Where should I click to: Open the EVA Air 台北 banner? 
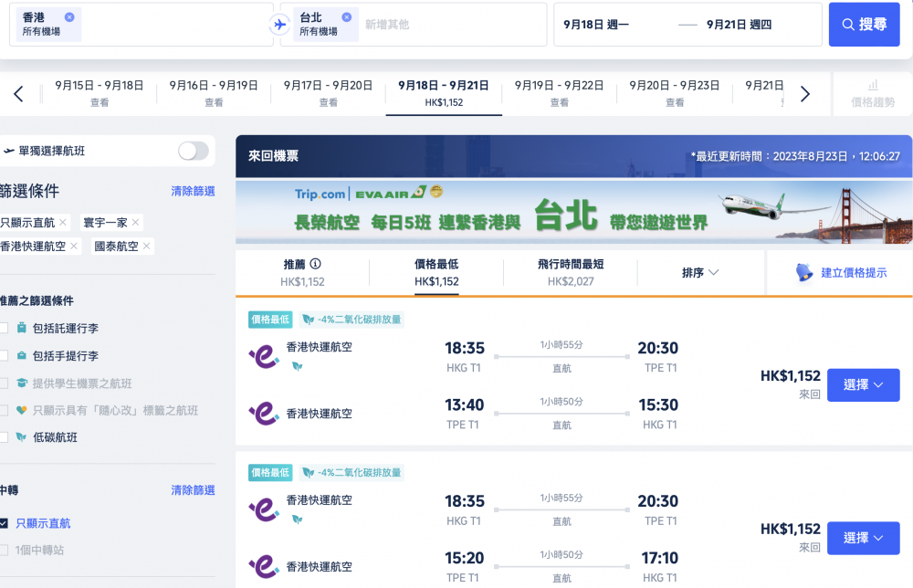[x=573, y=212]
